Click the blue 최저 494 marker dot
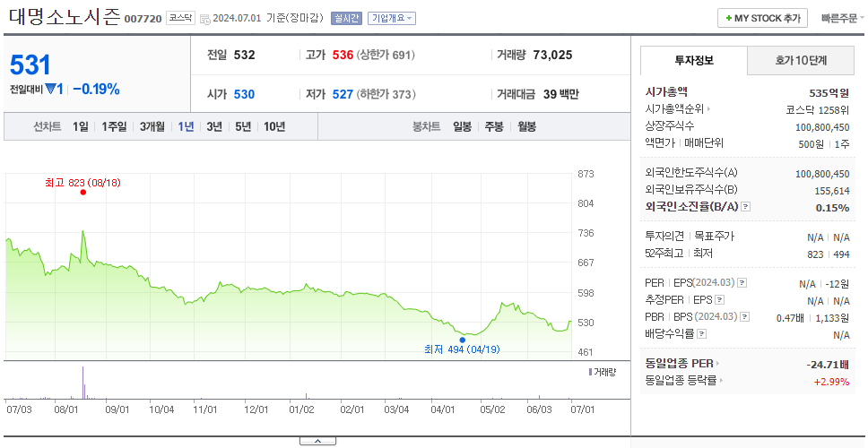Screen dimensions: 868x448 tap(462, 340)
